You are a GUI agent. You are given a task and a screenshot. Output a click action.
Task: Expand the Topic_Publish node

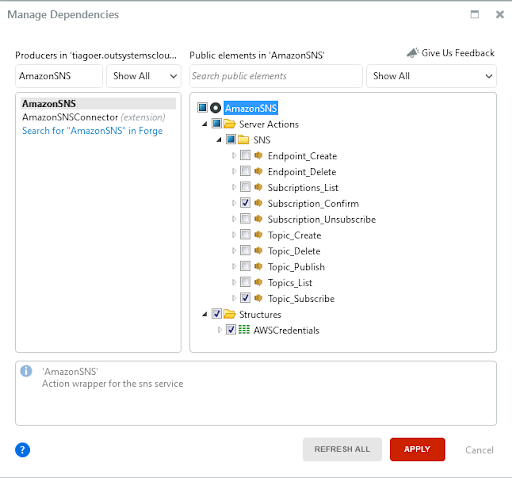coord(234,266)
